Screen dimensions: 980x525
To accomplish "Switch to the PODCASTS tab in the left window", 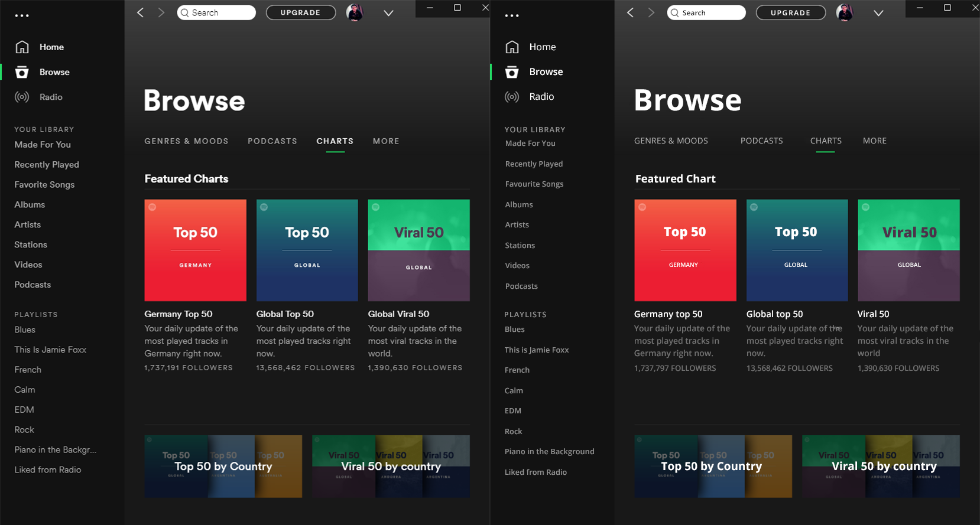I will tap(272, 141).
